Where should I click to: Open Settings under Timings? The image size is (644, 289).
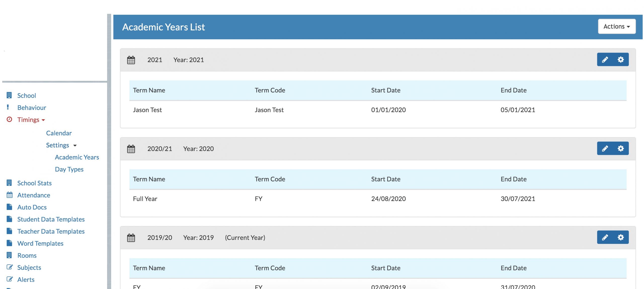tap(57, 145)
